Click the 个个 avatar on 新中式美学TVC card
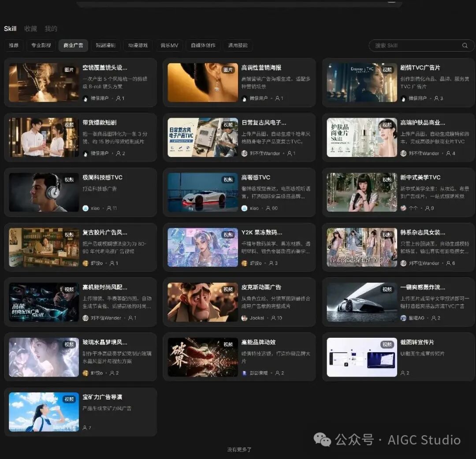This screenshot has width=476, height=459. pos(403,208)
